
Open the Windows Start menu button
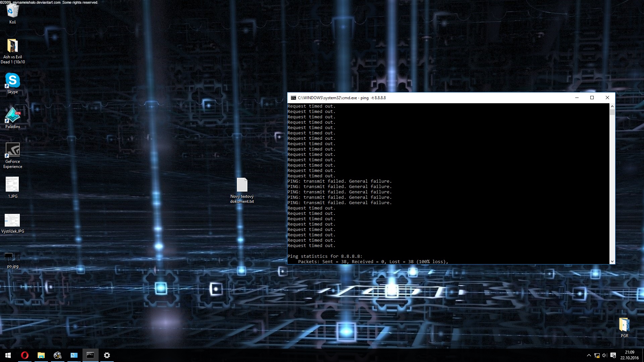coord(8,355)
